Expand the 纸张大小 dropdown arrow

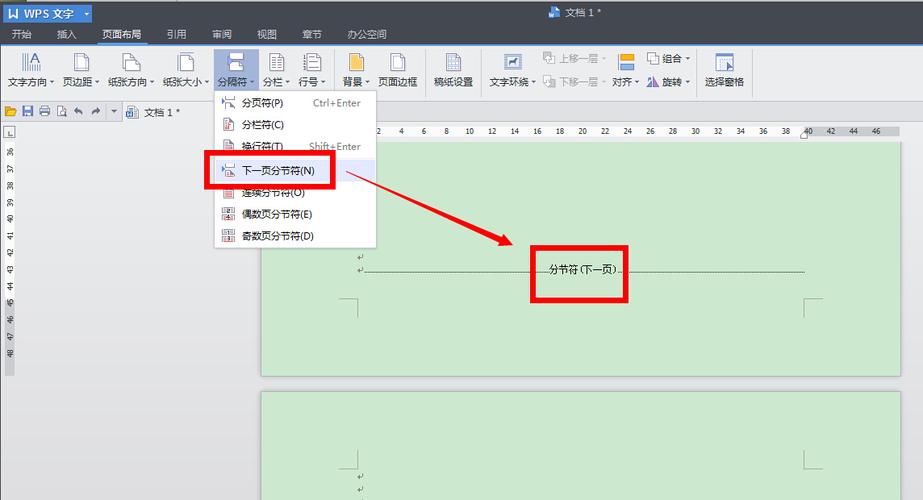click(x=207, y=82)
